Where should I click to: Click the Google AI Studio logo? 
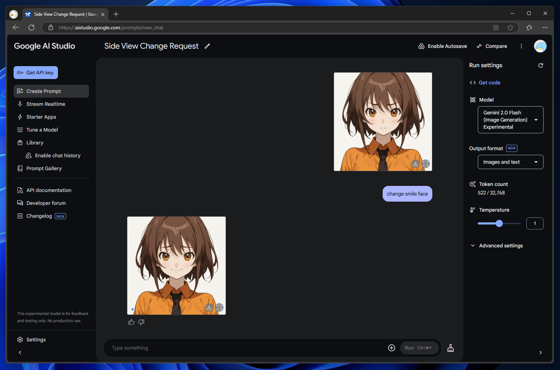44,46
